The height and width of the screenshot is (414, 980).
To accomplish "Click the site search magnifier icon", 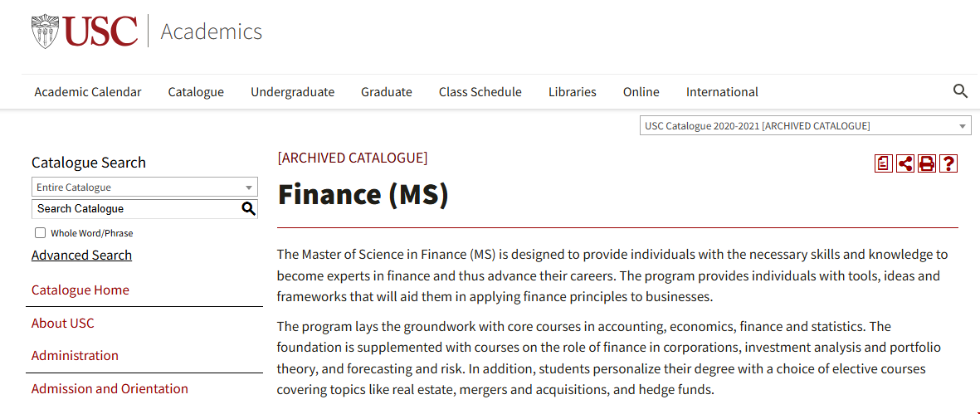I will (x=960, y=91).
